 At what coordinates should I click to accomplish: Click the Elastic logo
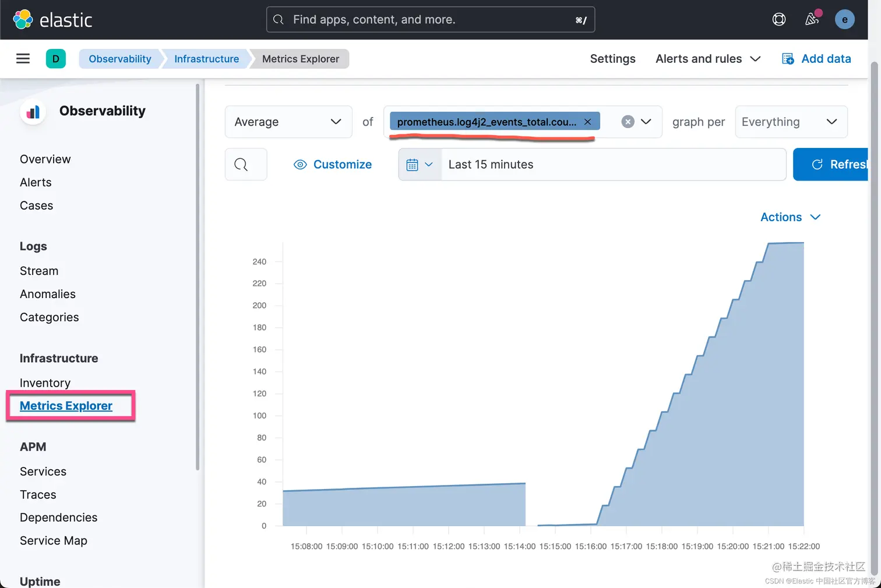pos(52,20)
